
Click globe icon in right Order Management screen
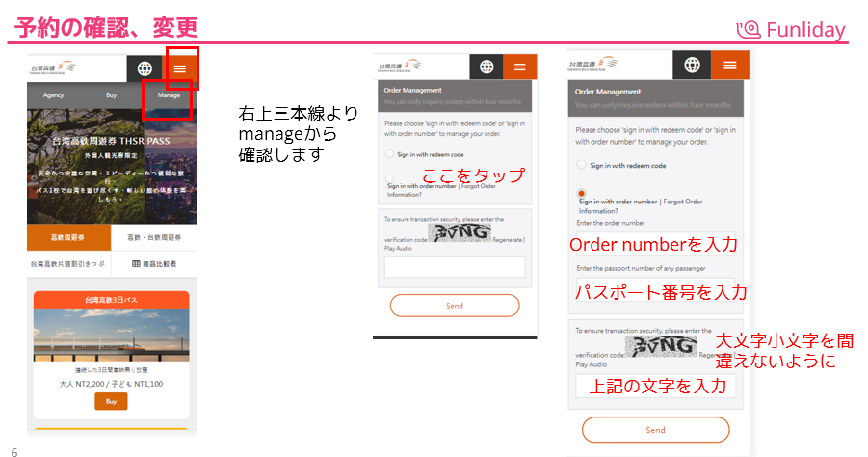(692, 65)
